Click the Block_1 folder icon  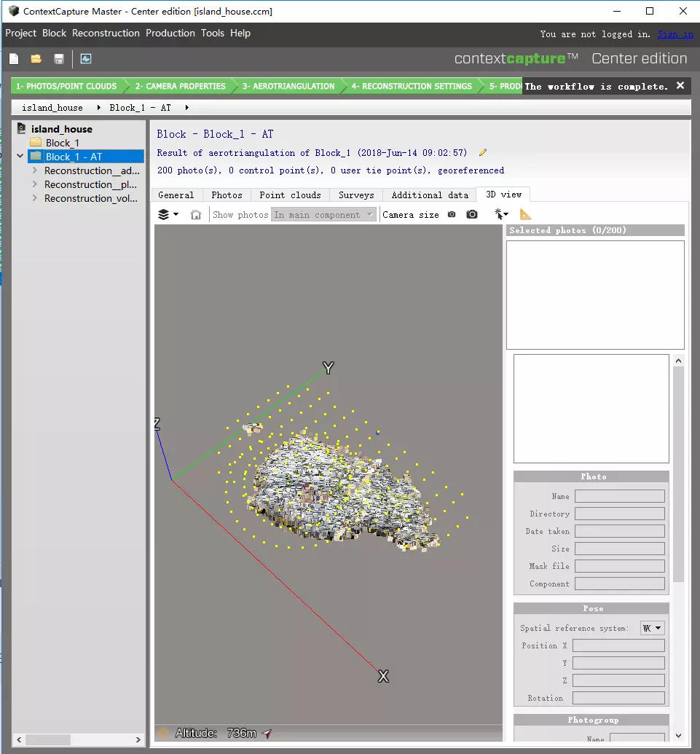coord(36,142)
